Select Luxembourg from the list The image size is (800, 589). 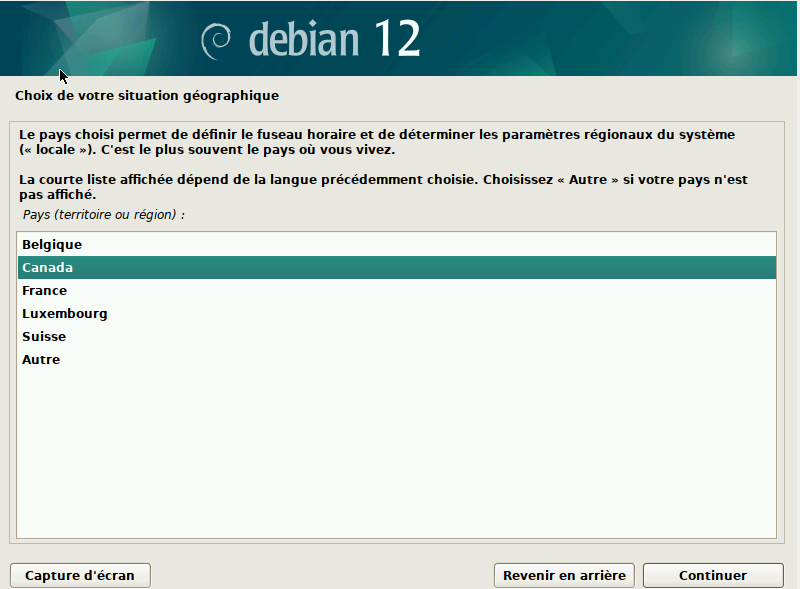point(64,313)
